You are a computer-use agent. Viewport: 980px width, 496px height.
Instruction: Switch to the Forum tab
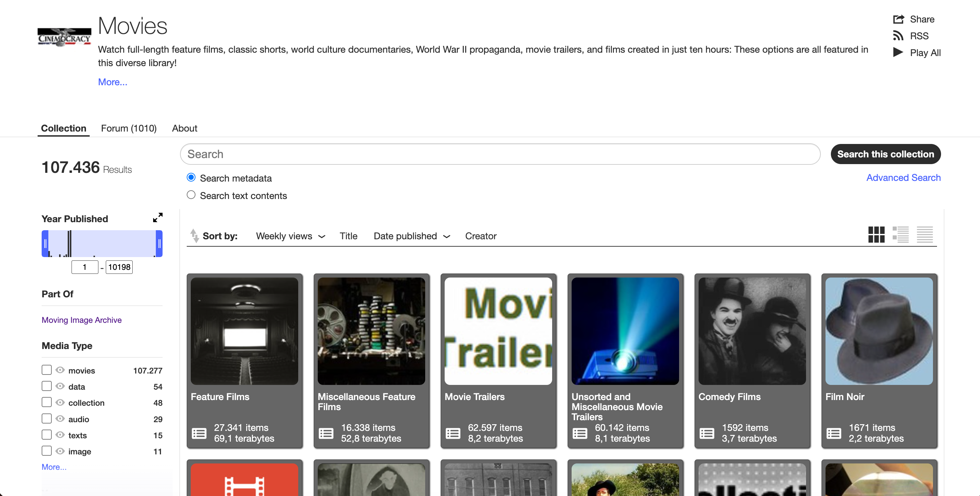(129, 128)
